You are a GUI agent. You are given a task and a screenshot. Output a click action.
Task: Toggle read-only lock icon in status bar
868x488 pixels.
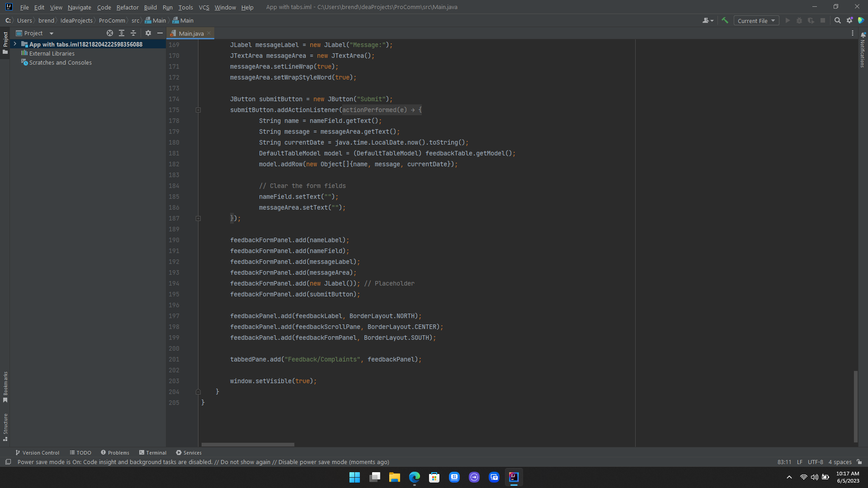859,462
